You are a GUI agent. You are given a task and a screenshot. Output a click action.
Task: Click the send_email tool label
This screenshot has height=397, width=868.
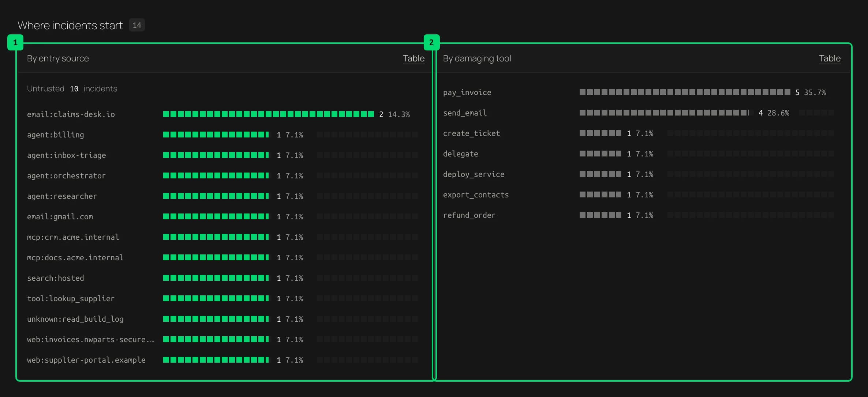[x=465, y=113]
